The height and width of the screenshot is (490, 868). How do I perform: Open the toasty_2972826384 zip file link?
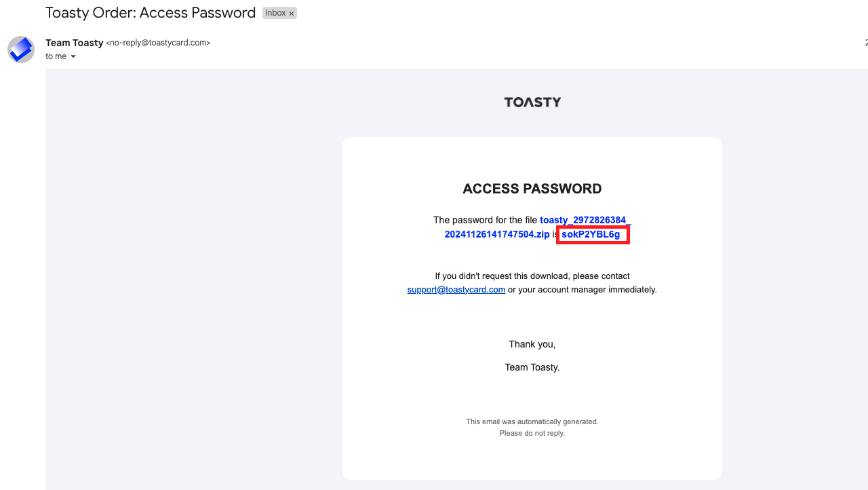coord(585,221)
